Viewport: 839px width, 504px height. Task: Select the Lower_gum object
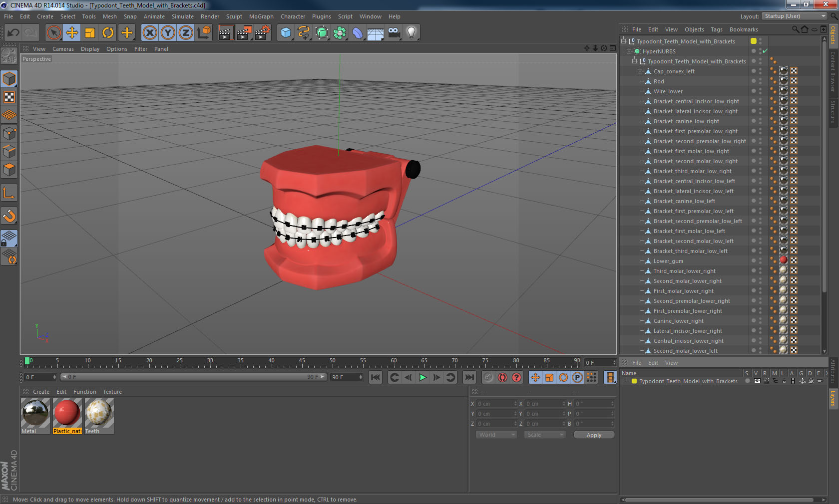(668, 261)
